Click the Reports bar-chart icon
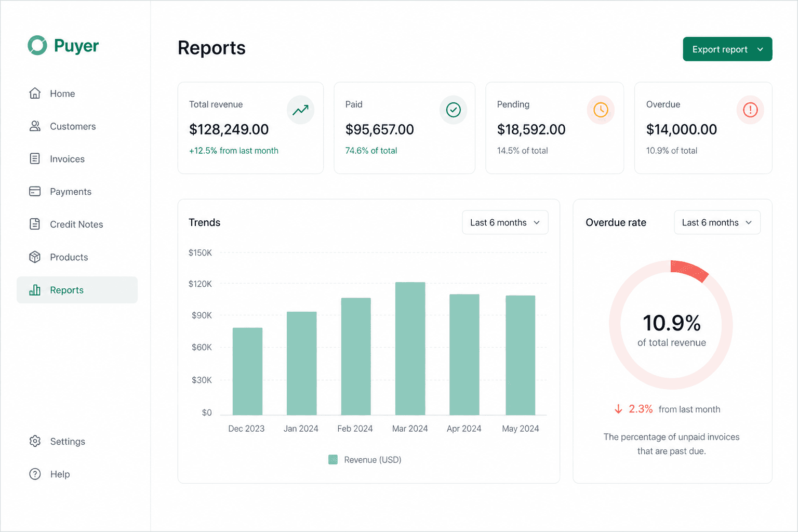This screenshot has width=798, height=532. tap(35, 290)
